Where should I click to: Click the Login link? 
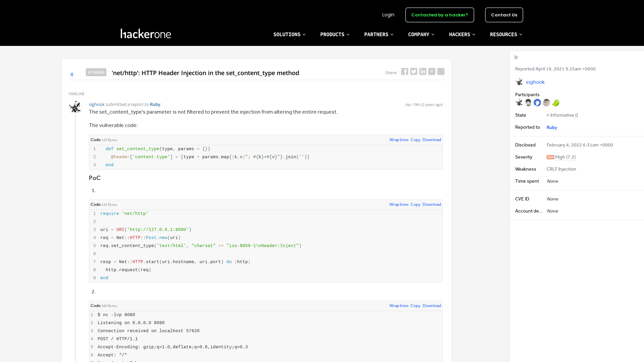pyautogui.click(x=388, y=15)
